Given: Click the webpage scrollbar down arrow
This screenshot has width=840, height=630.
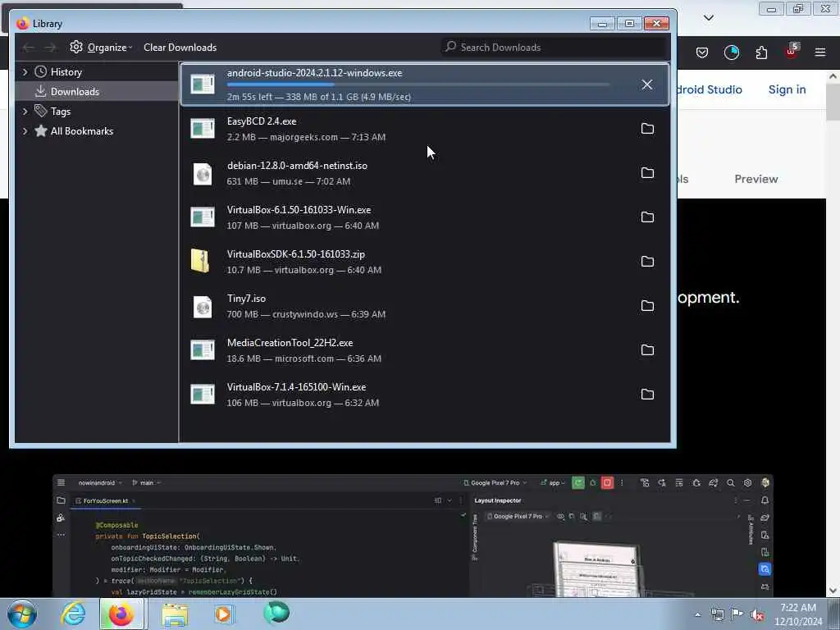Looking at the screenshot, I should 833,591.
